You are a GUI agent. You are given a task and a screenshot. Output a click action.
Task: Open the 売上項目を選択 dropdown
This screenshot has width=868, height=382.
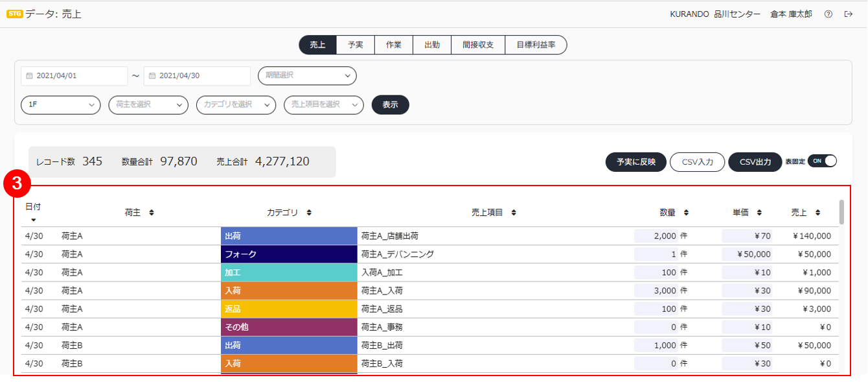(x=324, y=105)
